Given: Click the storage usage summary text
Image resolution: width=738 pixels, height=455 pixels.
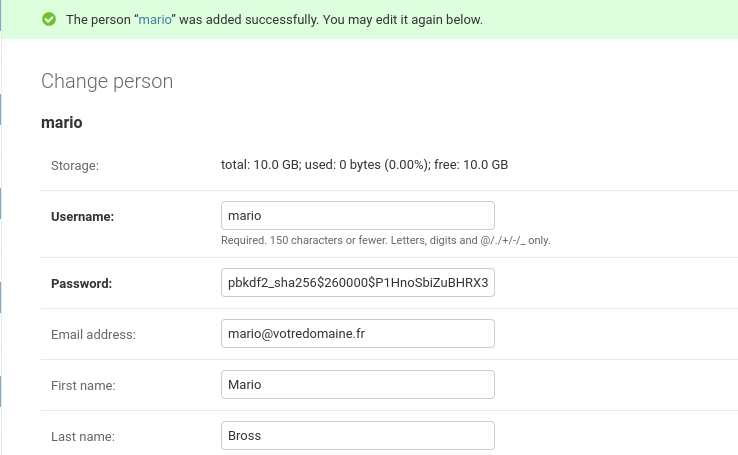Looking at the screenshot, I should point(364,165).
